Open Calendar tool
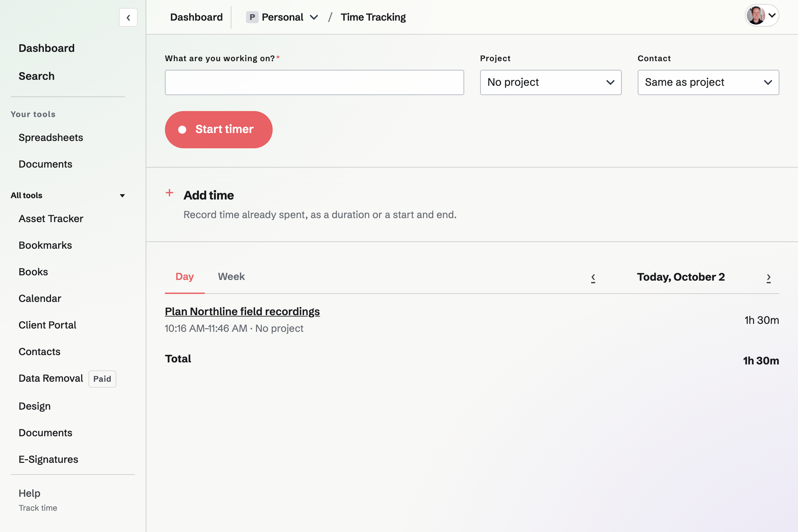The image size is (798, 532). 40,298
